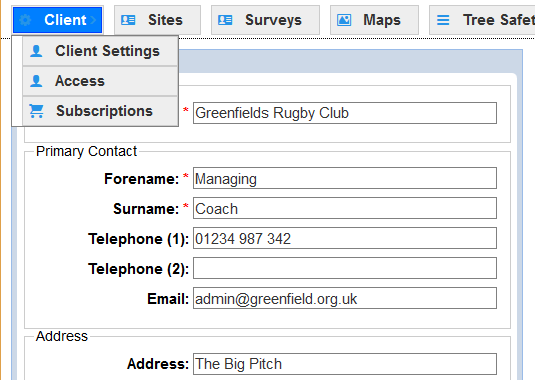Click the card icon beside Sites

click(128, 20)
